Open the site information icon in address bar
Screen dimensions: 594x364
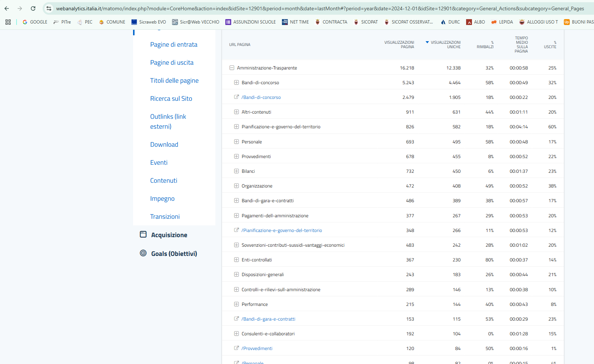pyautogui.click(x=49, y=8)
